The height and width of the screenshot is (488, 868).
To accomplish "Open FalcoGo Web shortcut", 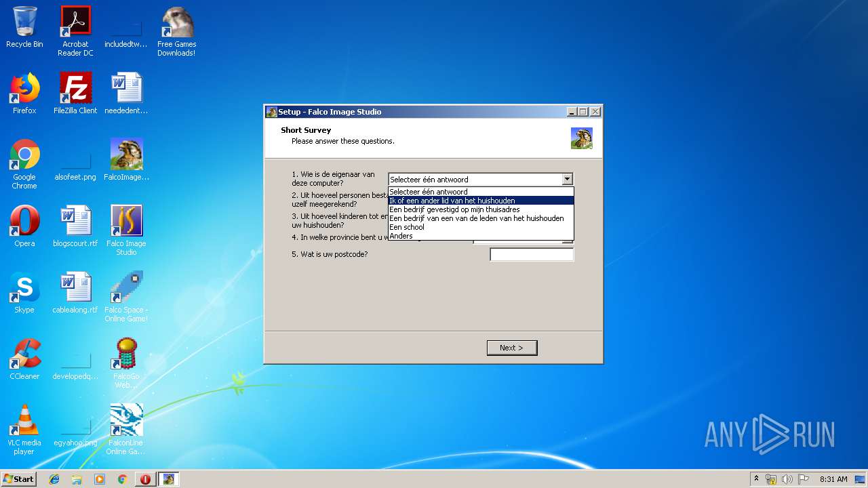I will coord(126,363).
